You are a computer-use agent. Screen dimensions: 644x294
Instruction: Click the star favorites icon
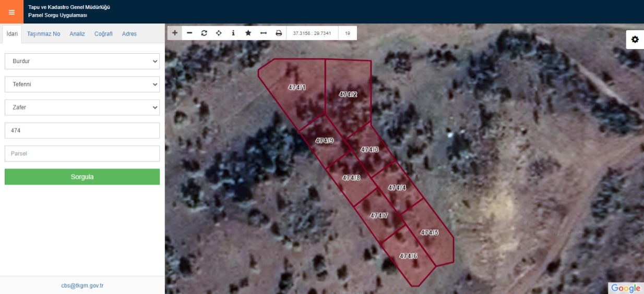click(x=248, y=33)
